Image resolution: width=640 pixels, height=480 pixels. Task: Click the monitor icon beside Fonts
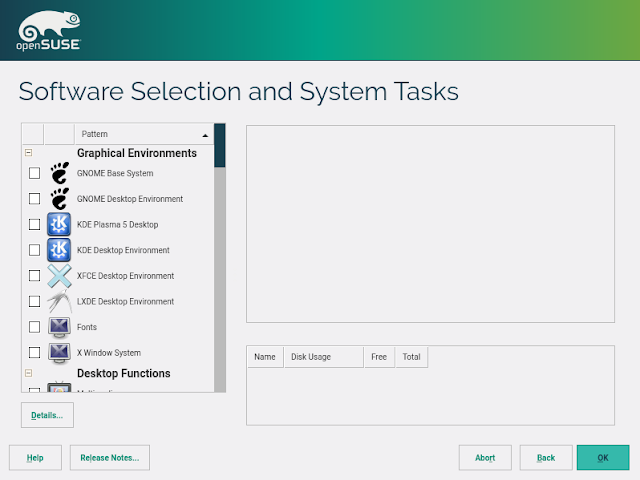[60, 327]
